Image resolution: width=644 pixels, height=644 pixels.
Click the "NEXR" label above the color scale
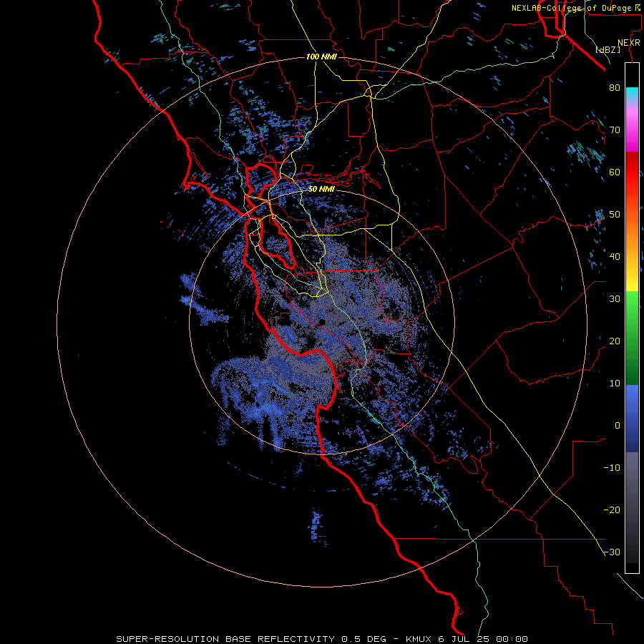click(x=628, y=43)
